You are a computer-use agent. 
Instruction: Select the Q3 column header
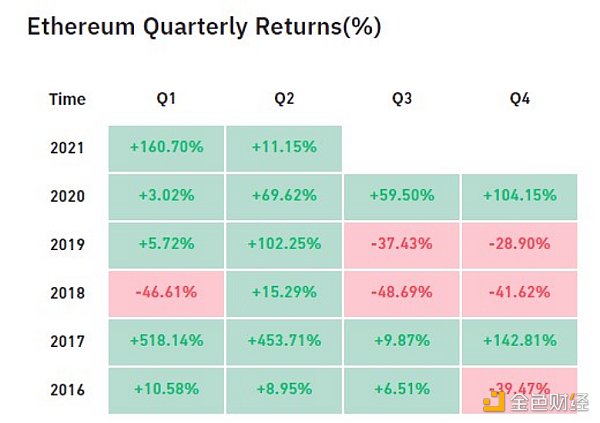401,99
